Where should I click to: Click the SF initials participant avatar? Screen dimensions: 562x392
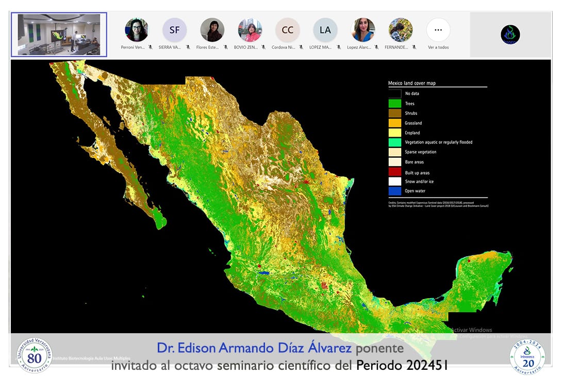pyautogui.click(x=174, y=30)
